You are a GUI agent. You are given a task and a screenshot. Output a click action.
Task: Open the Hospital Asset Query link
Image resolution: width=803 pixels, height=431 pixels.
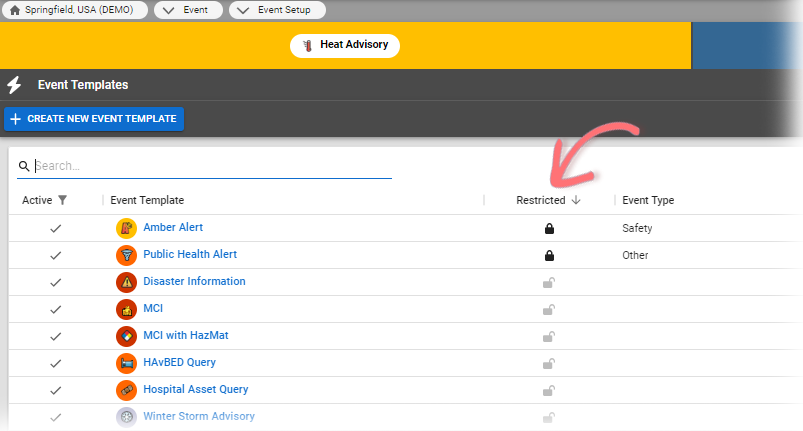point(196,390)
